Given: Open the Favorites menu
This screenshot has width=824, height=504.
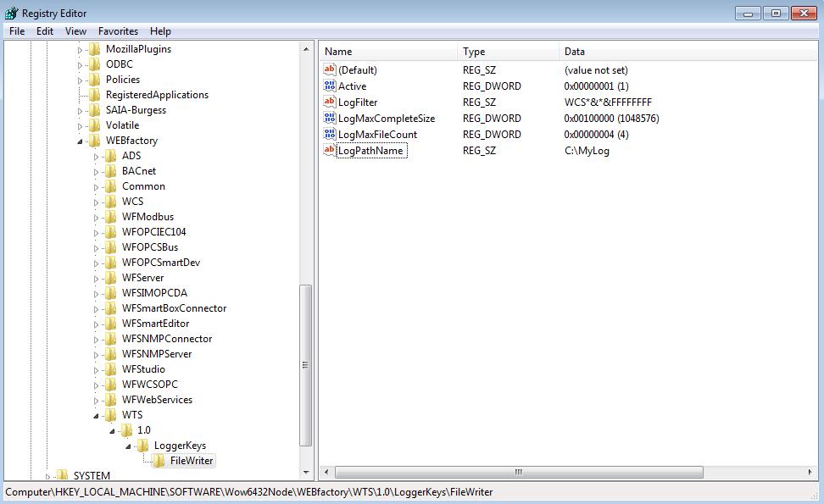Looking at the screenshot, I should (x=118, y=31).
